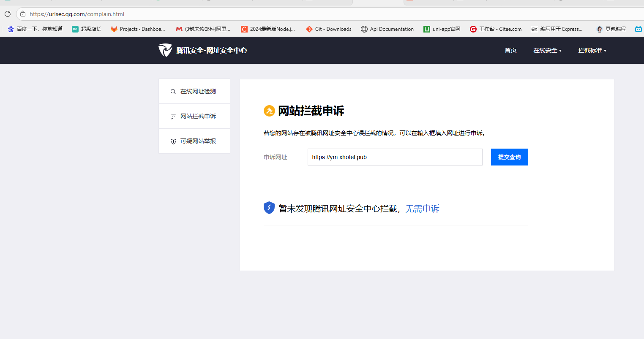
Task: Click the 申诉网址 label
Action: [x=276, y=157]
